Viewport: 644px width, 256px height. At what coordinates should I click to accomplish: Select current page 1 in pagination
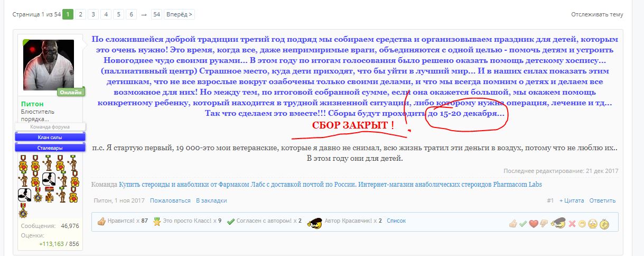pos(68,14)
